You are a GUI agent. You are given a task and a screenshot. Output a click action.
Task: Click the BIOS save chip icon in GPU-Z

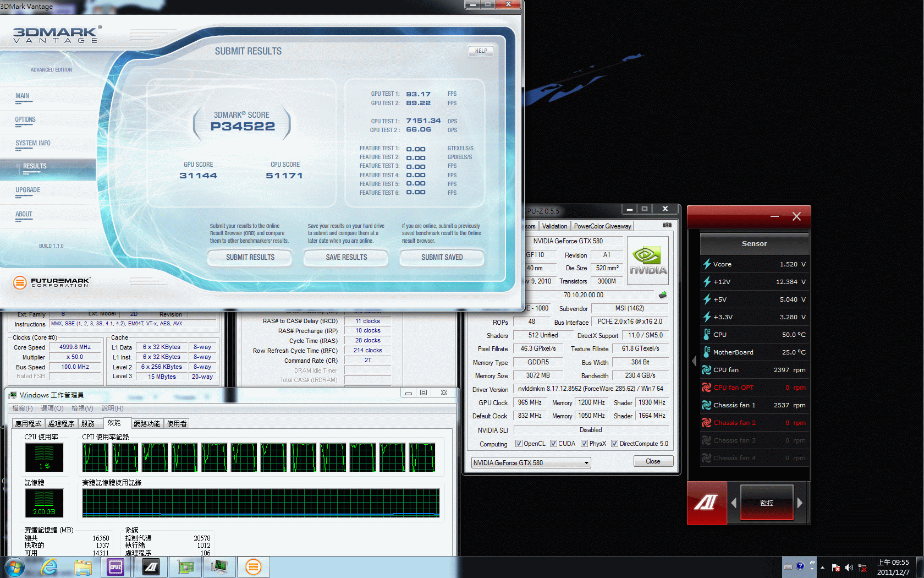click(663, 295)
